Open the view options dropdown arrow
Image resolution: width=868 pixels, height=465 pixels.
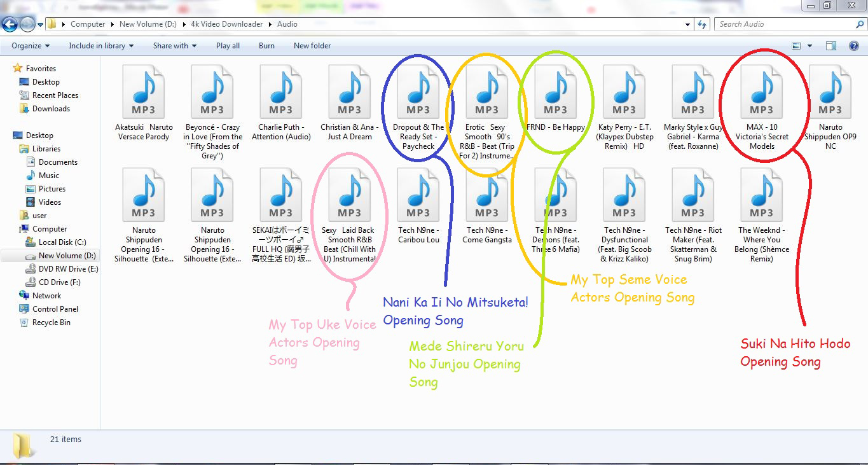(x=809, y=46)
